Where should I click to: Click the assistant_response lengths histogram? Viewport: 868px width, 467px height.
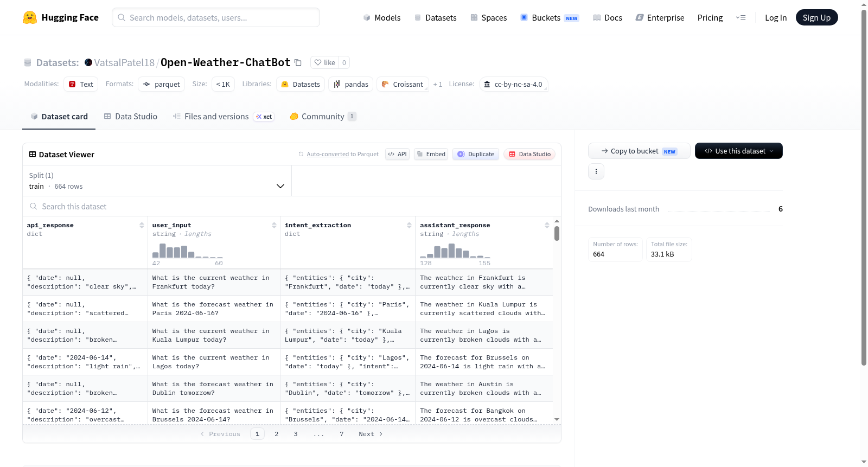point(455,250)
